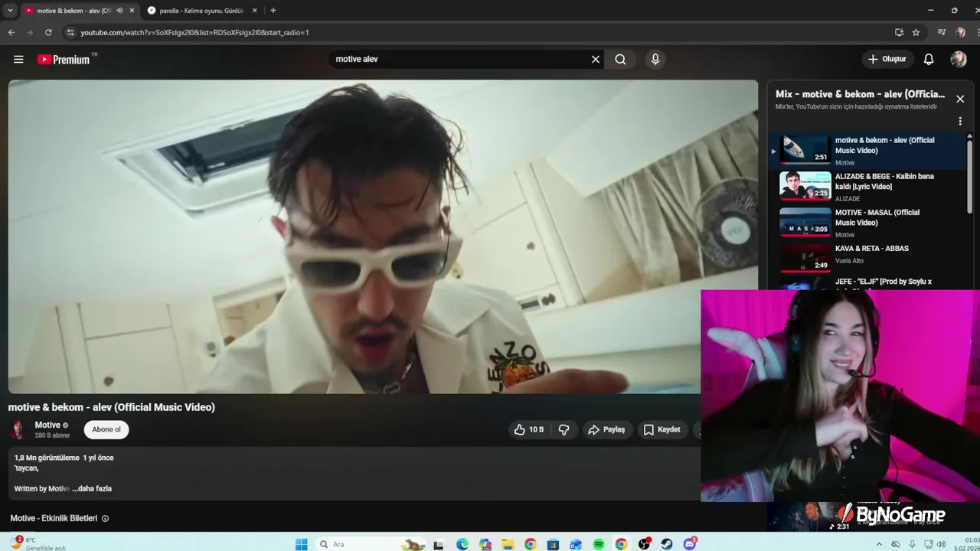This screenshot has width=980, height=551.
Task: Open Microsoft Store from taskbar
Action: point(553,544)
